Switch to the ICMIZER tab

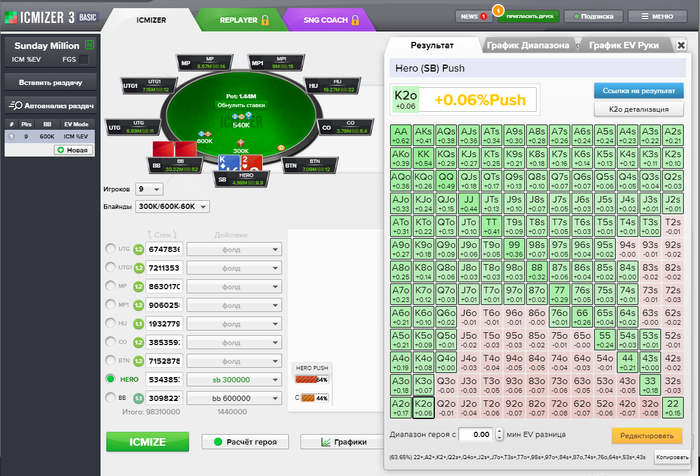[x=151, y=20]
